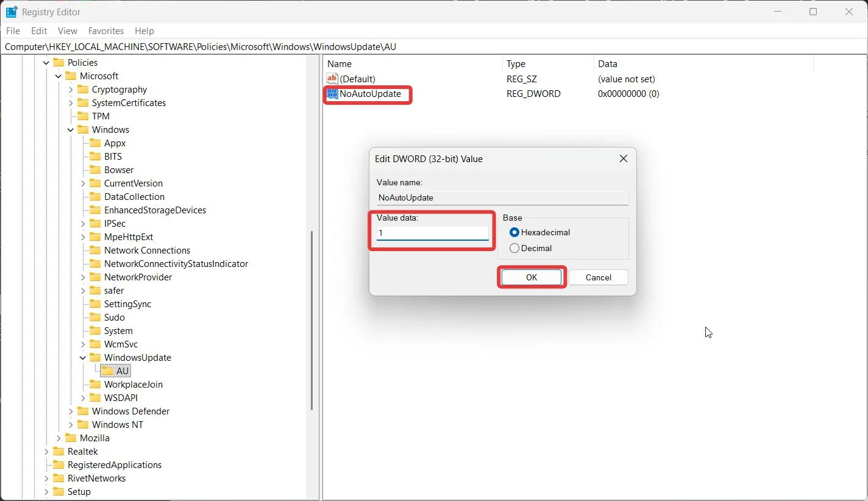Open the Help menu
The image size is (868, 501).
[144, 30]
